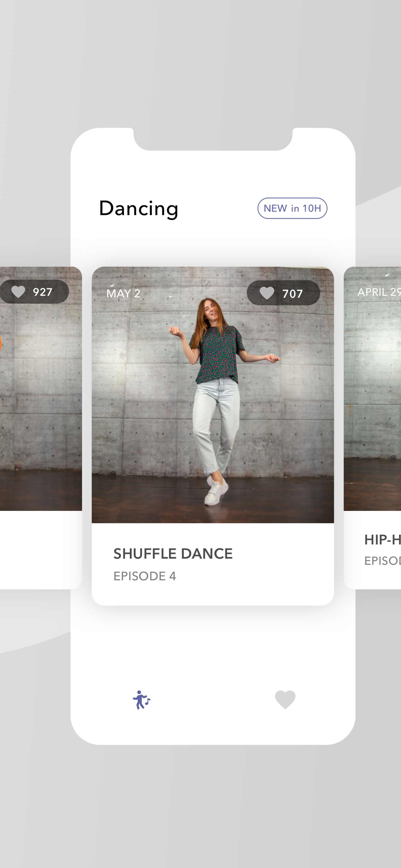The height and width of the screenshot is (868, 401).
Task: Select the partially visible HIP-H title
Action: coord(383,540)
